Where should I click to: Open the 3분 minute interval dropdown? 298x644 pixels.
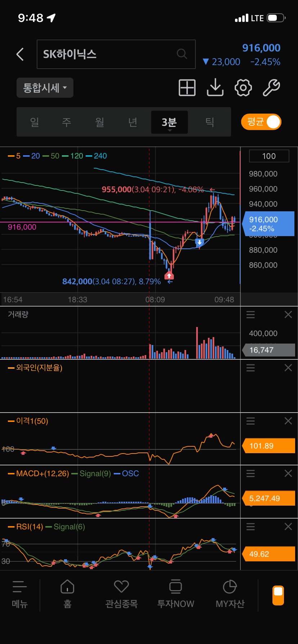tap(169, 122)
